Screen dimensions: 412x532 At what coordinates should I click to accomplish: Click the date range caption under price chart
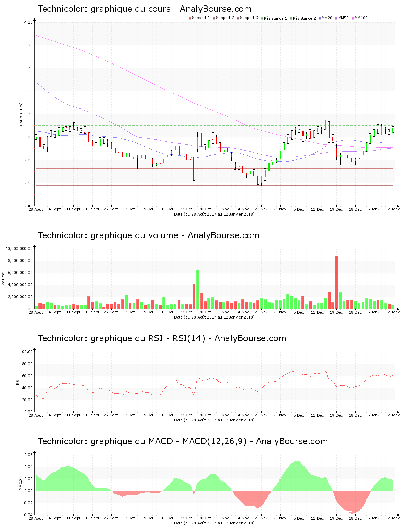pos(214,214)
